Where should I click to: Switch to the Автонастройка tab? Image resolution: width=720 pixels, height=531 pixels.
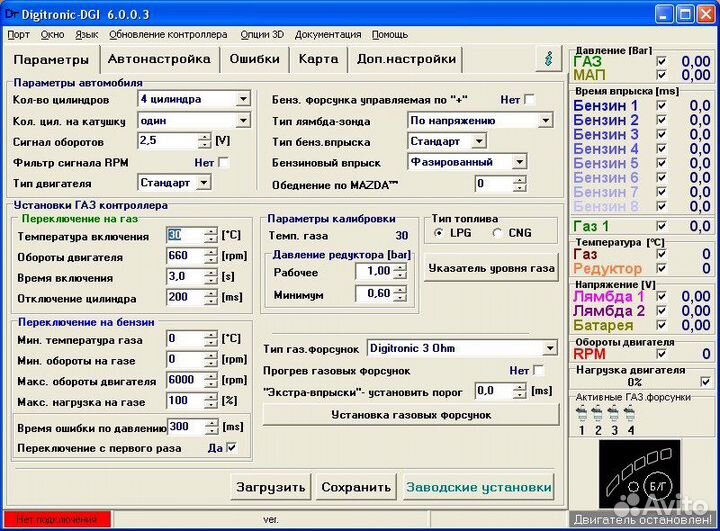pyautogui.click(x=159, y=59)
